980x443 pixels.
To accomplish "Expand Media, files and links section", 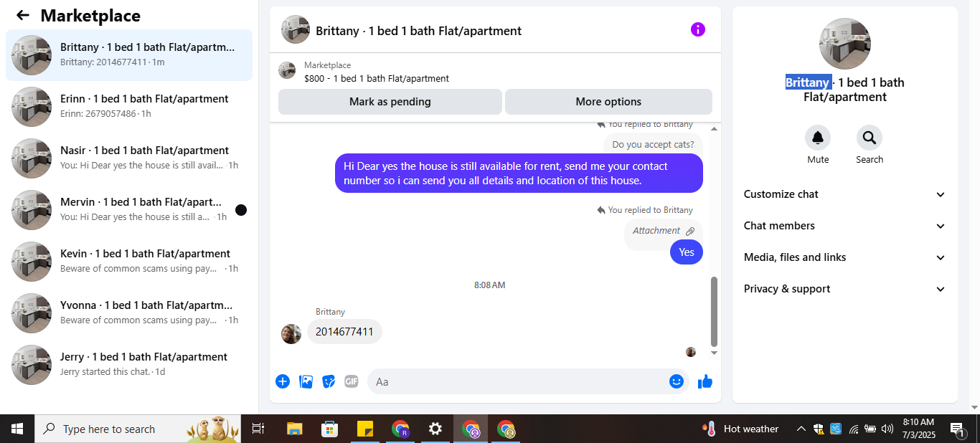I will [x=845, y=257].
